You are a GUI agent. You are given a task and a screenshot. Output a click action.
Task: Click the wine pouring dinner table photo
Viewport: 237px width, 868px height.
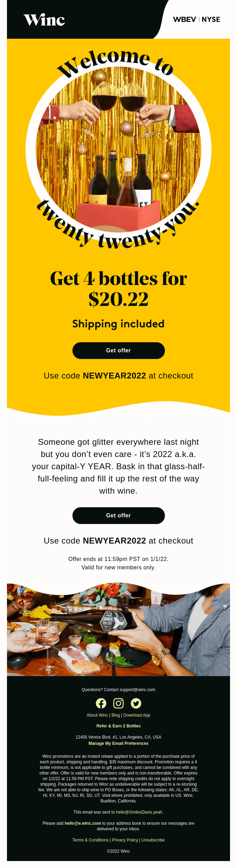(118, 631)
